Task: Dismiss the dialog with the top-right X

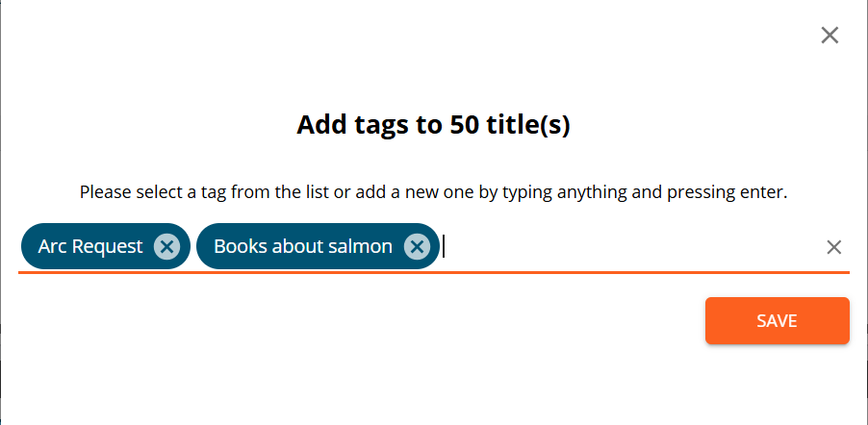Action: [x=830, y=36]
